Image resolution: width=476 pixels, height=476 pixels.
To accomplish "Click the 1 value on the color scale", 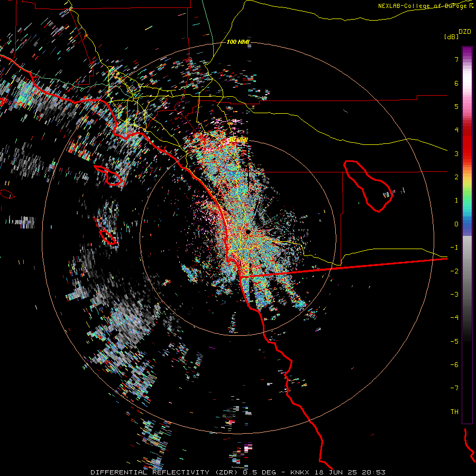I will pos(456,200).
